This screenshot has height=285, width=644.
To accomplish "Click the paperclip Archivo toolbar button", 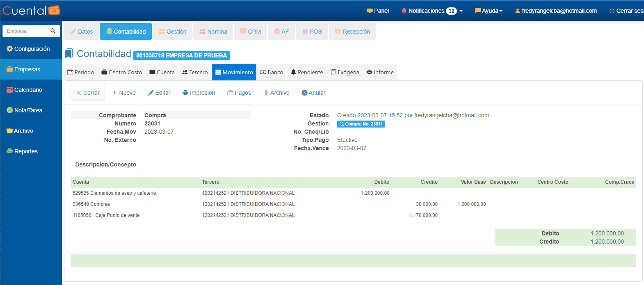I will 276,93.
